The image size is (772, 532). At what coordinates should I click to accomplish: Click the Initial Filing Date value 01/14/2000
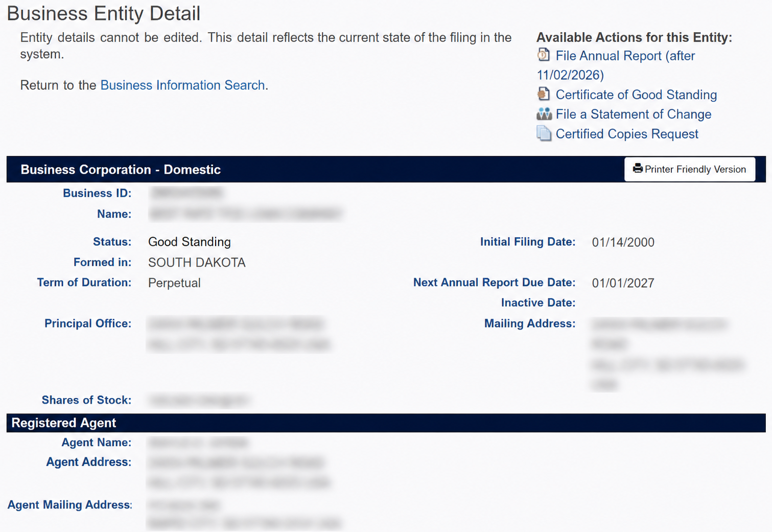623,242
